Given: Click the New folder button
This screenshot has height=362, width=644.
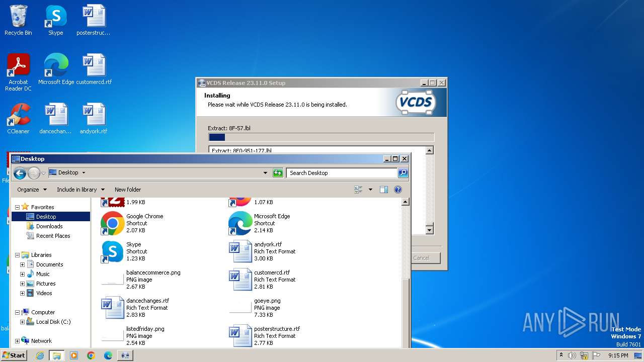Looking at the screenshot, I should coord(128,190).
